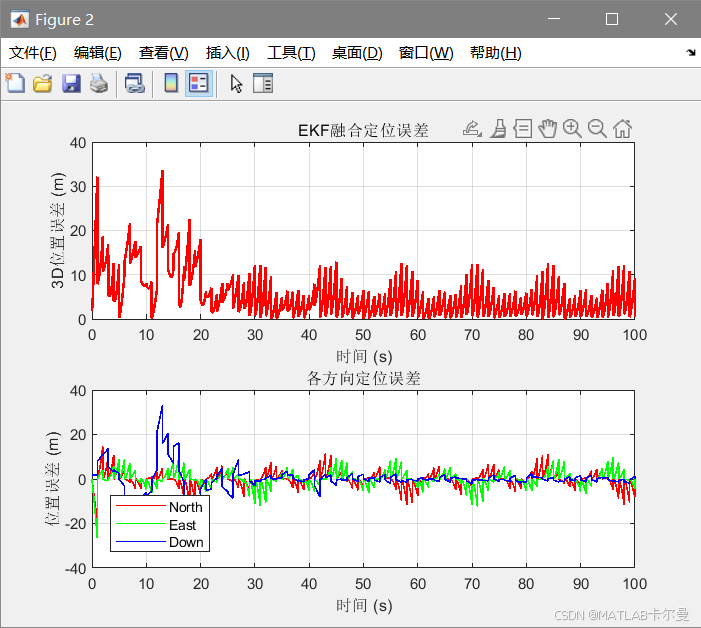Activate Zoom Out magnifier on axes
Viewport: 701px width, 628px height.
coord(597,129)
